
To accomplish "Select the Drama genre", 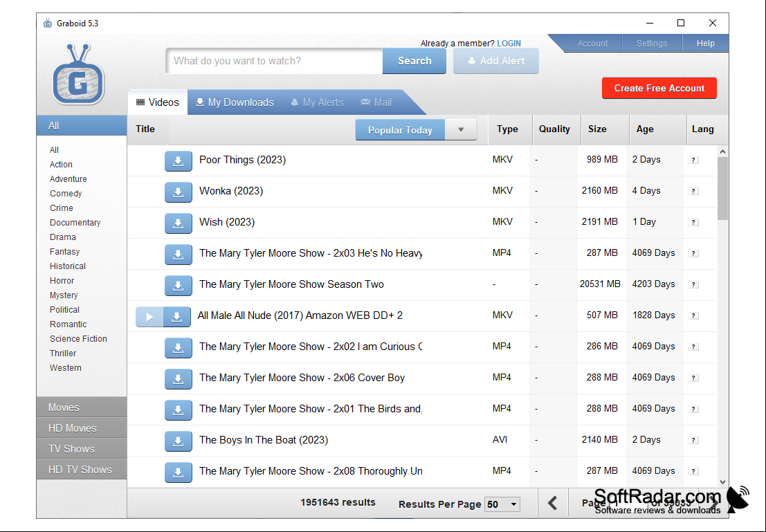I will [62, 237].
